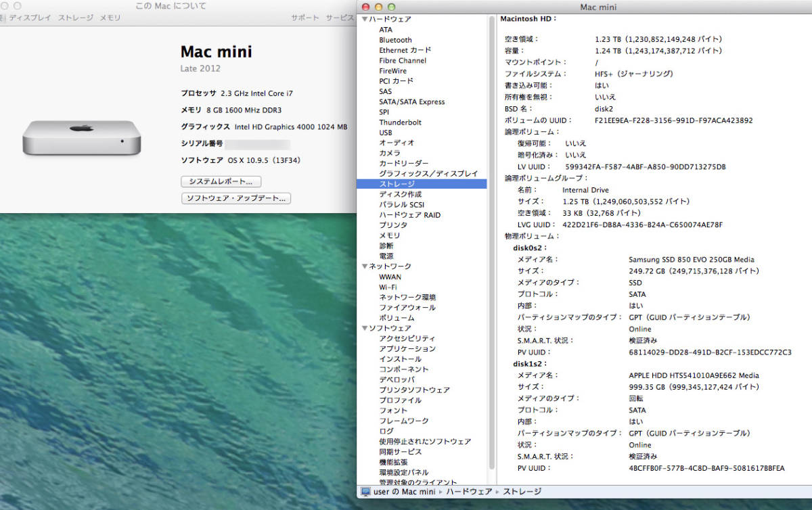This screenshot has width=812, height=510.
Task: Select 同期サービス in the sidebar
Action: 401,451
